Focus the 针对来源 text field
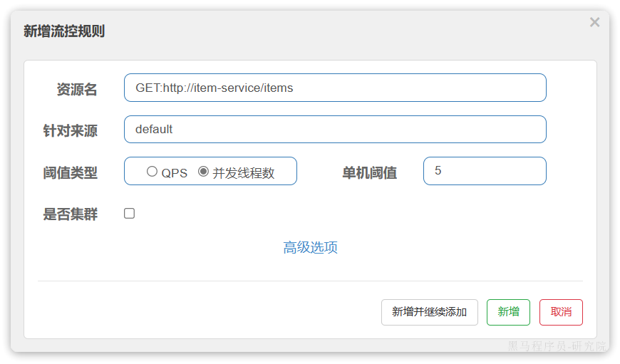The height and width of the screenshot is (364, 620). coord(335,130)
